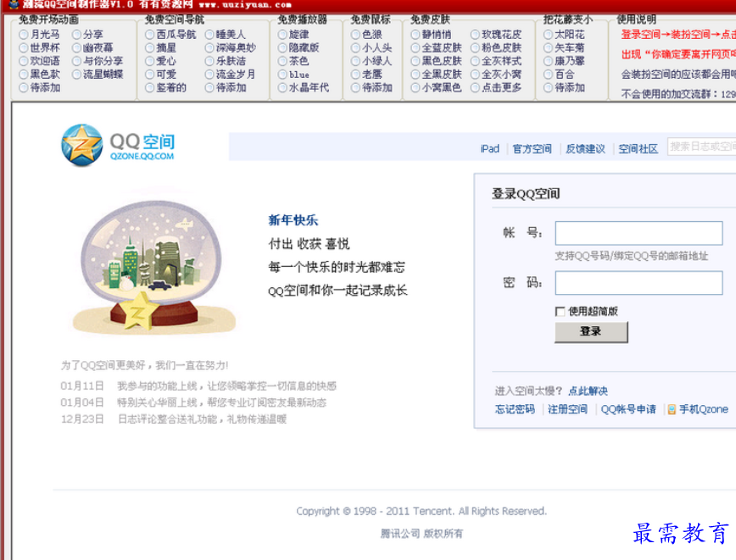The height and width of the screenshot is (560, 736).
Task: Pick the 小绿人 mouse cursor
Action: point(355,61)
